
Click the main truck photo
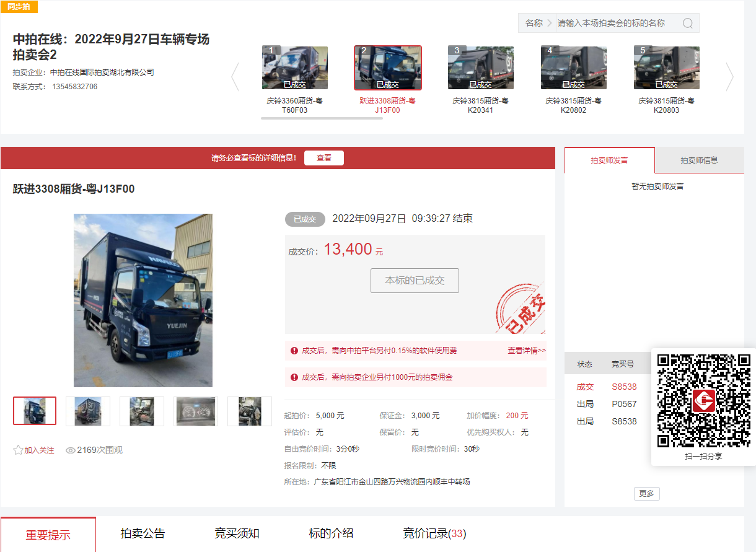click(143, 300)
